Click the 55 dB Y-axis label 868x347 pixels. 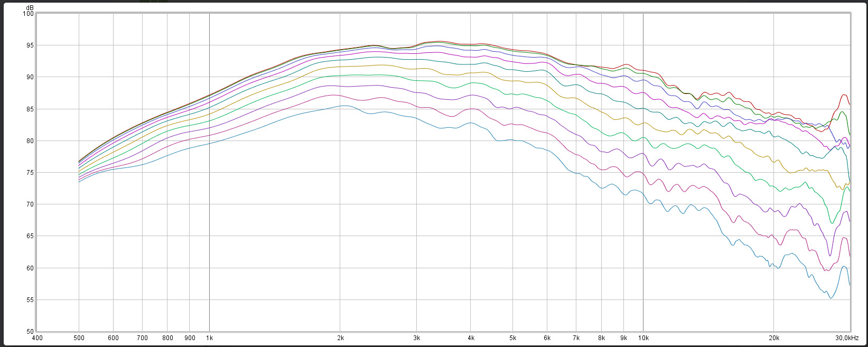pyautogui.click(x=30, y=300)
